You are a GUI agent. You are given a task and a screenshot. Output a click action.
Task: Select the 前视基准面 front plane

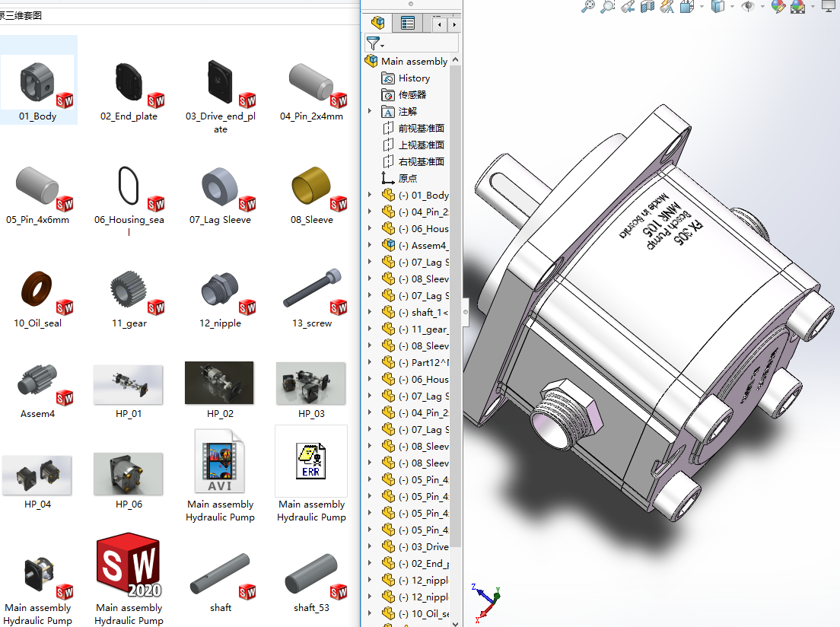(x=421, y=129)
